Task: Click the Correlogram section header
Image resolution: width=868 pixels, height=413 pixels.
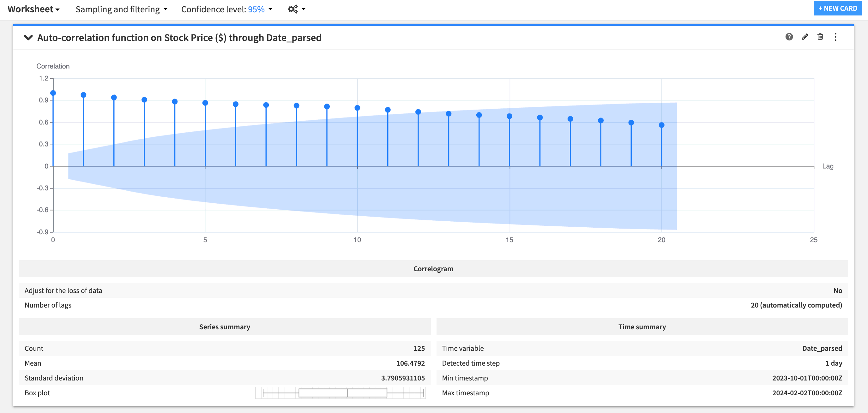Action: coord(433,268)
